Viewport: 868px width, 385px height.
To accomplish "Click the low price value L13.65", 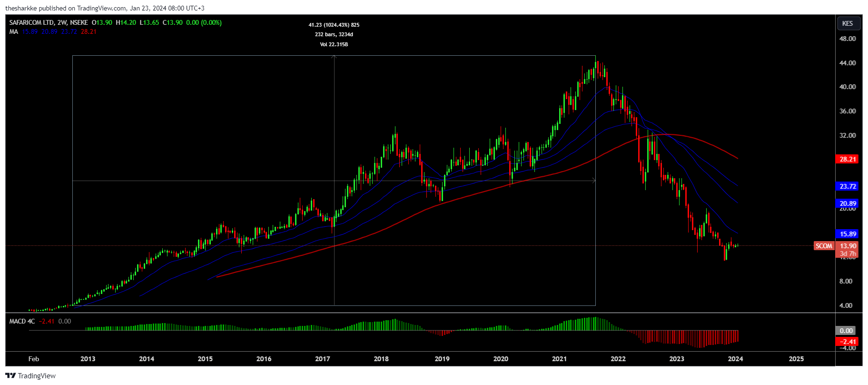I will pyautogui.click(x=149, y=22).
